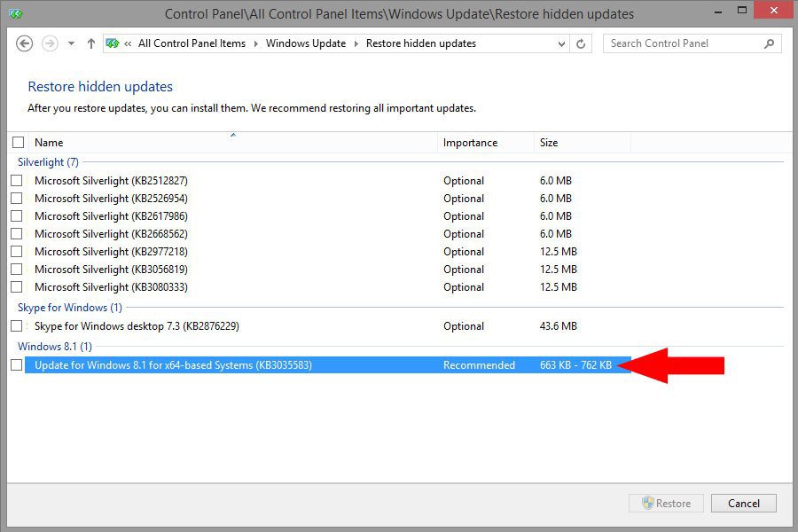
Task: Check Microsoft Silverlight (KB3080333)
Action: pos(17,286)
